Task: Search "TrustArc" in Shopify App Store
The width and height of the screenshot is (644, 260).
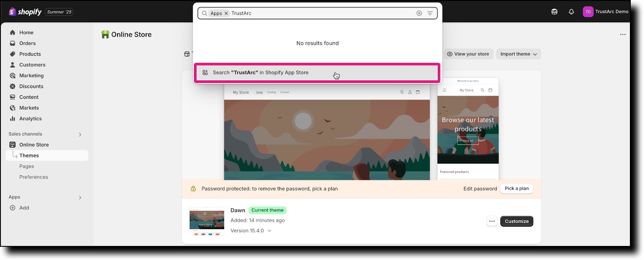Action: coord(317,73)
